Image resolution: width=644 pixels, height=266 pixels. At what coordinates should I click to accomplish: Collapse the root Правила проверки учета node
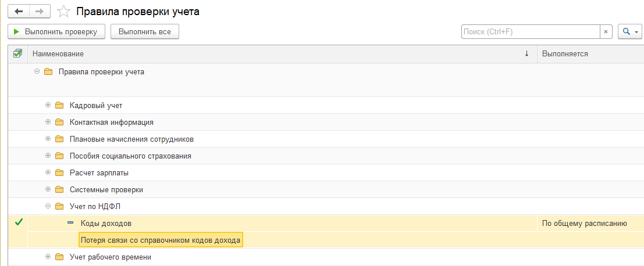37,72
